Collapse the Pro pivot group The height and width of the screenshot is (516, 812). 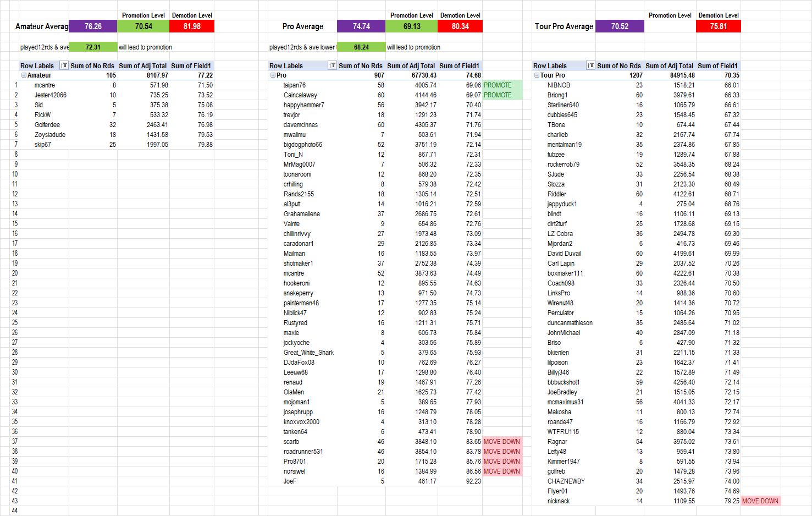click(273, 75)
